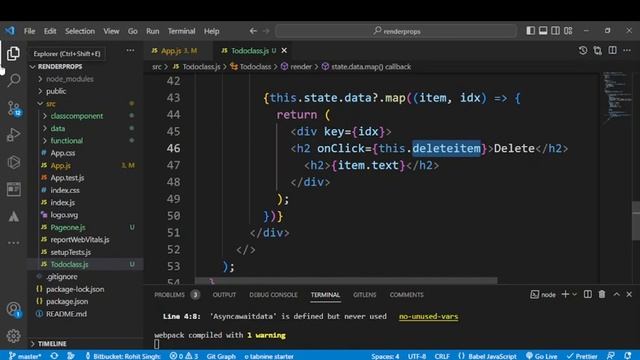Open editor more actions ellipsis
This screenshot has height=360, width=640.
(x=627, y=51)
